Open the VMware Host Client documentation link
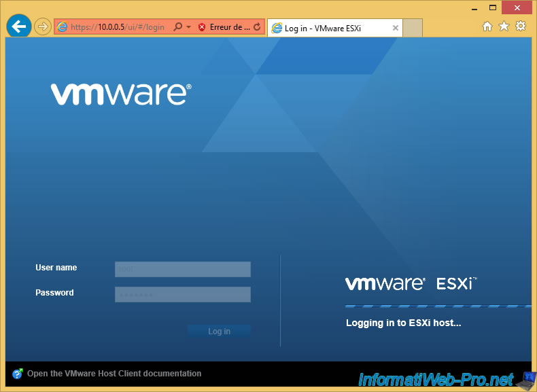This screenshot has height=392, width=537. 114,374
